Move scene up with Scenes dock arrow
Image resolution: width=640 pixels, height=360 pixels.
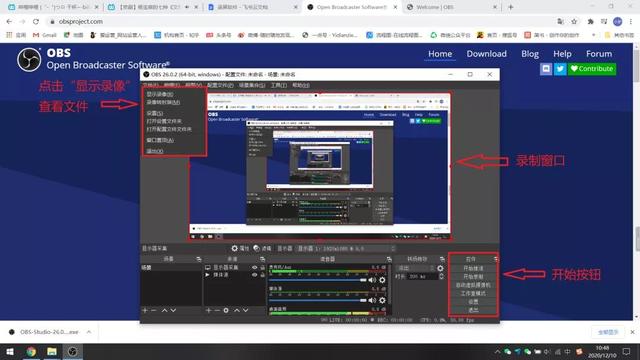point(164,311)
